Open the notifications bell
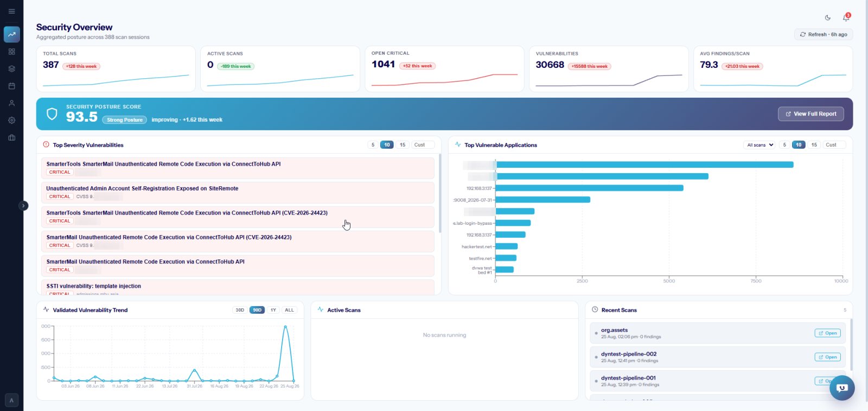The height and width of the screenshot is (411, 868). [x=846, y=17]
